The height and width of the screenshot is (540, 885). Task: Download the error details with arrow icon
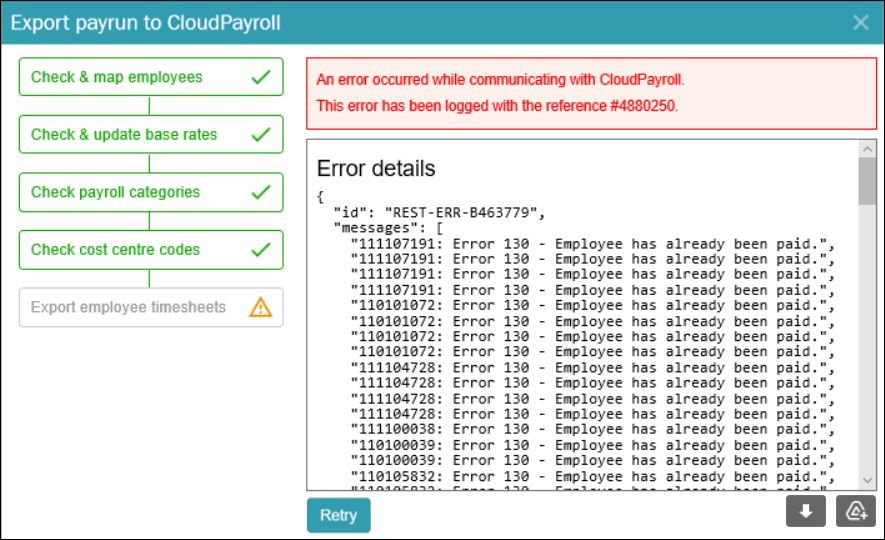(805, 511)
